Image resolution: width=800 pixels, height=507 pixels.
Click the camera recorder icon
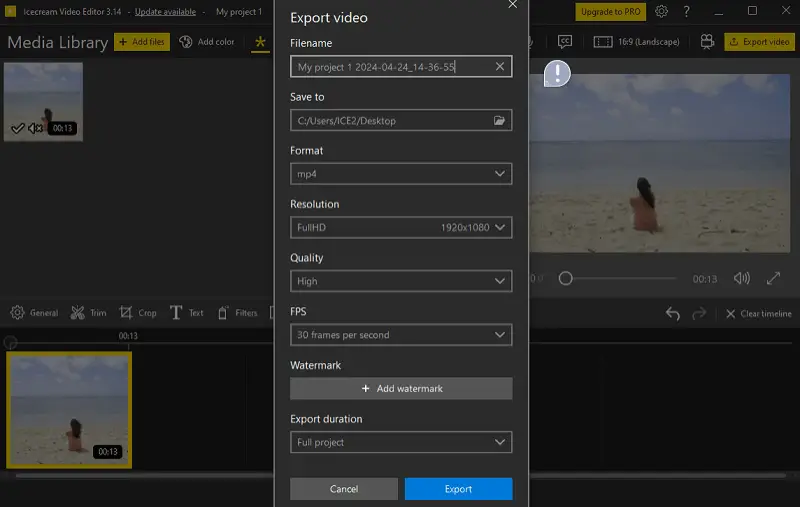[x=707, y=42]
